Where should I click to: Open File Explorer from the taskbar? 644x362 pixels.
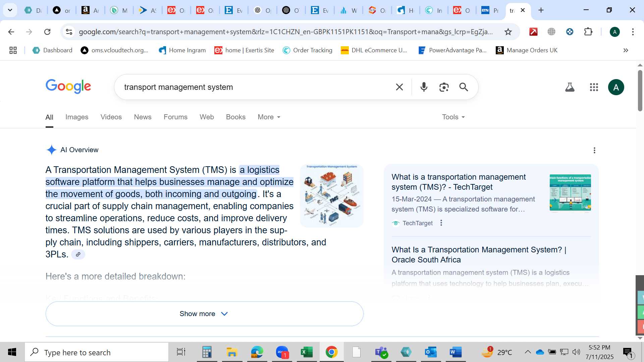231,352
